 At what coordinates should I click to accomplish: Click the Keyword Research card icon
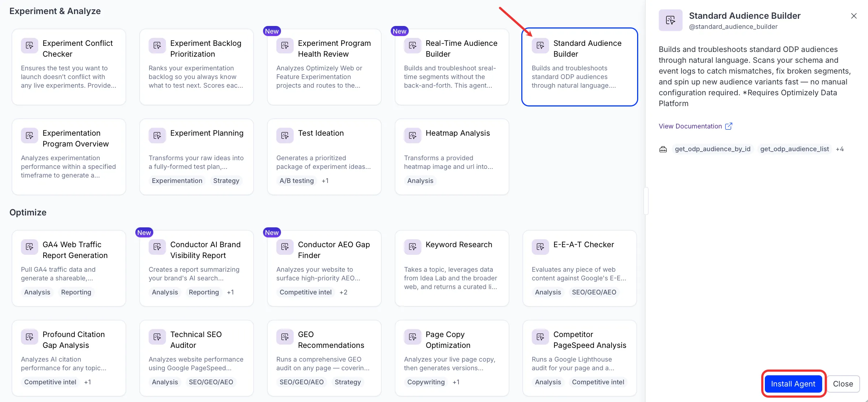click(413, 247)
